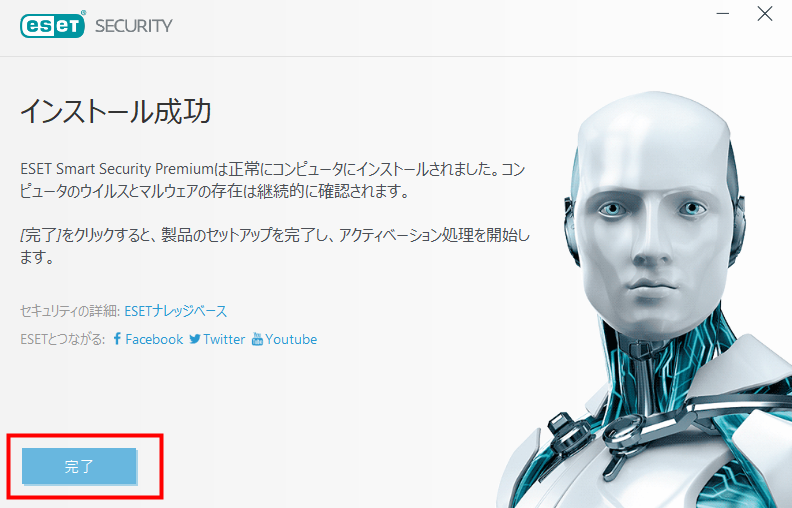Click the ESET Smart Security Premium paragraph
The image size is (792, 508).
273,180
